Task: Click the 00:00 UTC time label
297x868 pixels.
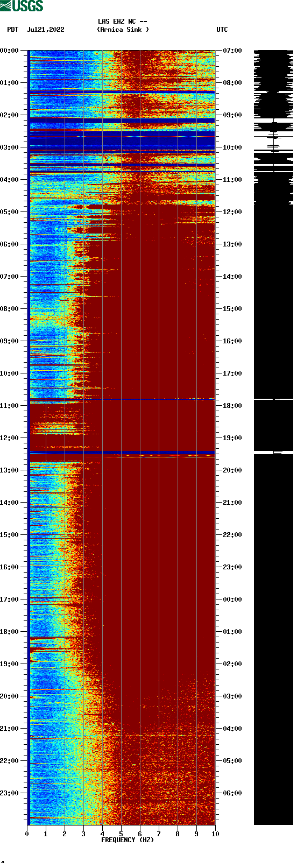Action: [x=232, y=599]
